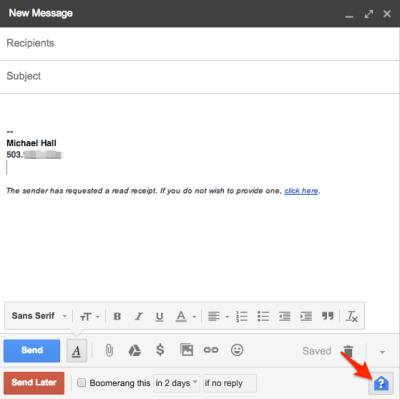
Task: Click the Saved status text
Action: (x=317, y=351)
